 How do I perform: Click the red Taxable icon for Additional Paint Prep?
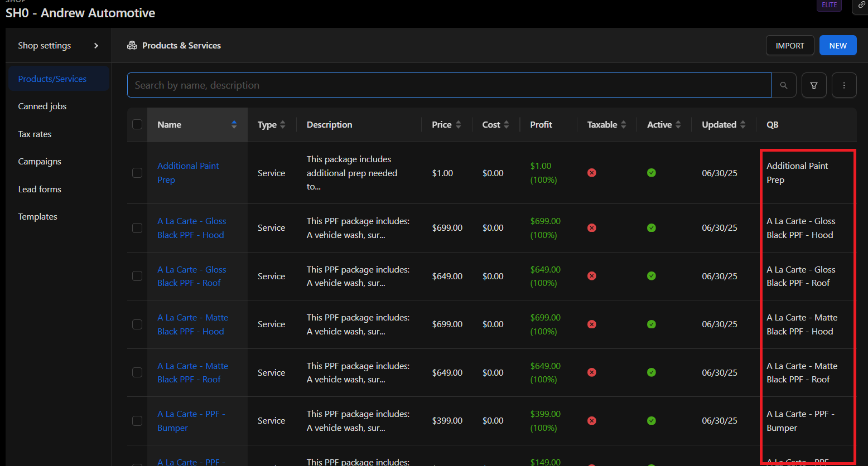(x=592, y=173)
